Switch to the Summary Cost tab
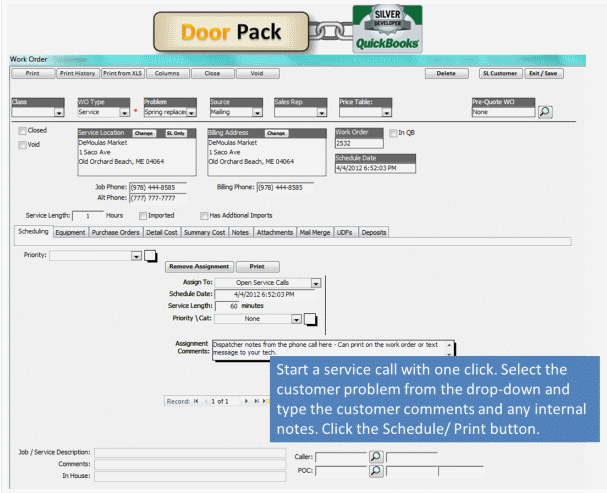This screenshot has width=607, height=493. click(204, 232)
